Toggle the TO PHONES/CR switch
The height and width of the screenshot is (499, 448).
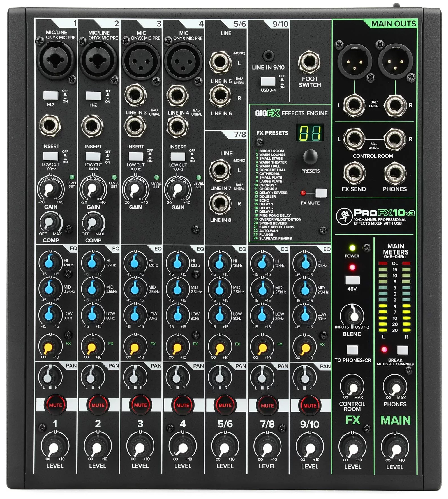point(352,350)
